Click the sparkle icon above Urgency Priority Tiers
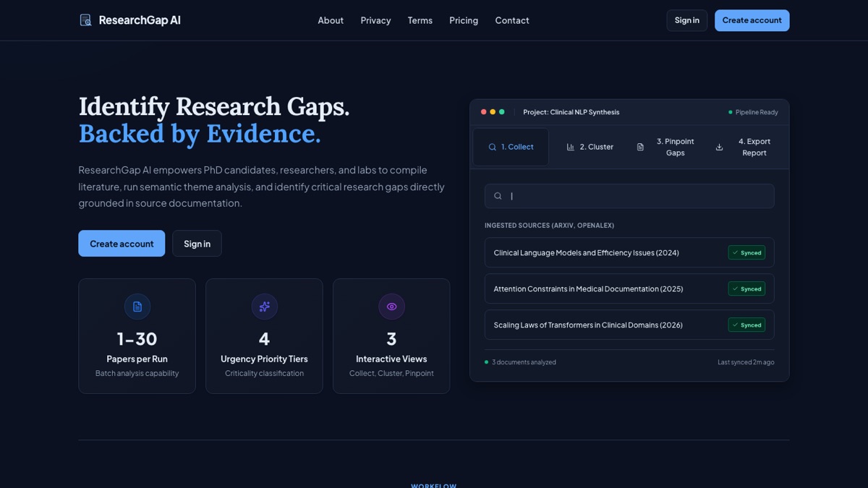This screenshot has height=488, width=868. [x=264, y=307]
